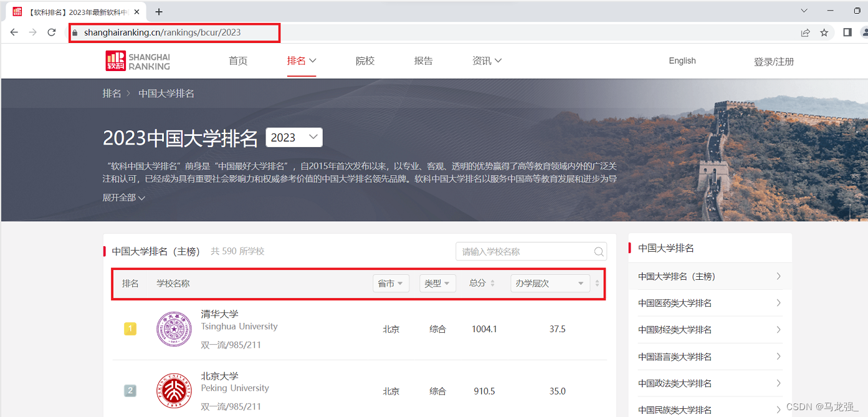This screenshot has height=417, width=868.
Task: Open 中国医药类大学排名 in sidebar
Action: [x=710, y=303]
